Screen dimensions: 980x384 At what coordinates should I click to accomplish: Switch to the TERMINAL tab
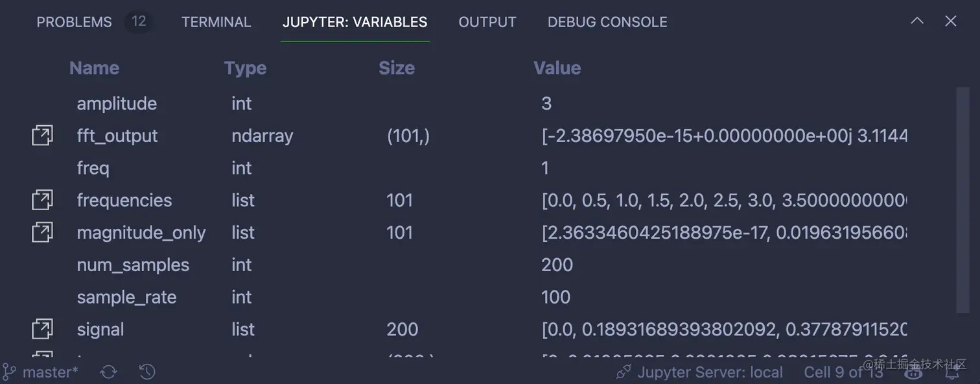[x=216, y=21]
